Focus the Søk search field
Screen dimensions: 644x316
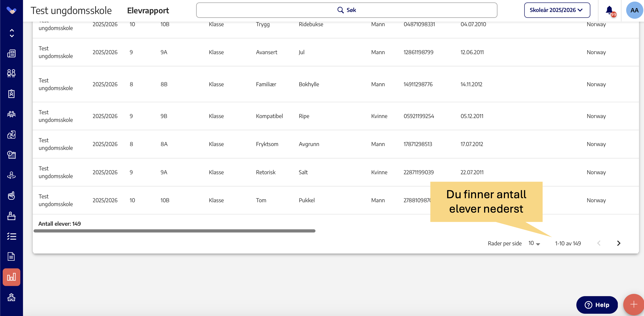pos(346,10)
